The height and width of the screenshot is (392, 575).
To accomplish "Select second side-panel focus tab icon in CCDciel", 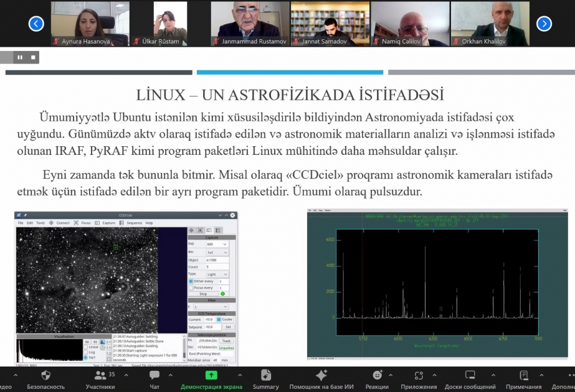I will pyautogui.click(x=200, y=230).
